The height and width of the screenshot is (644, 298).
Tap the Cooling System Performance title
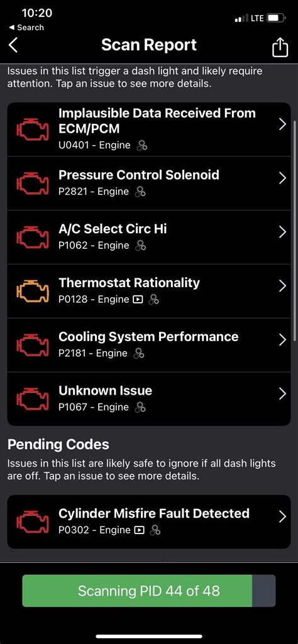tap(148, 337)
